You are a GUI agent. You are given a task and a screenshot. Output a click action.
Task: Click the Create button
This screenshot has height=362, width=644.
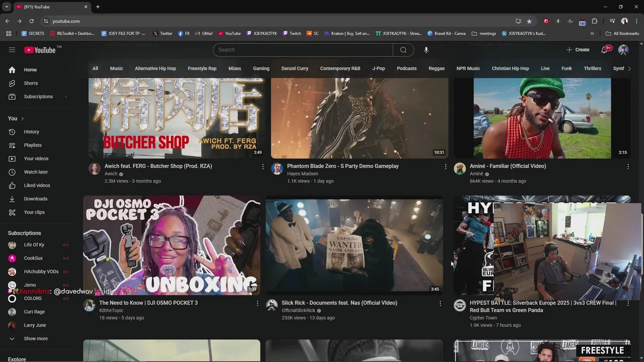(578, 50)
